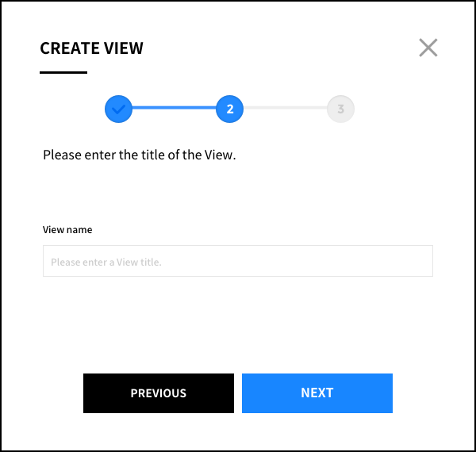The width and height of the screenshot is (476, 452).
Task: Click the View name input field
Action: (x=238, y=261)
